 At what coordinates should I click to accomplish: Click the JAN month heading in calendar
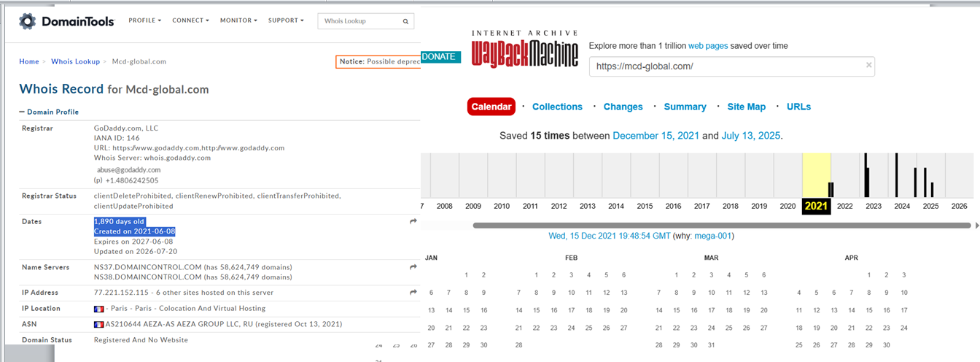[431, 258]
